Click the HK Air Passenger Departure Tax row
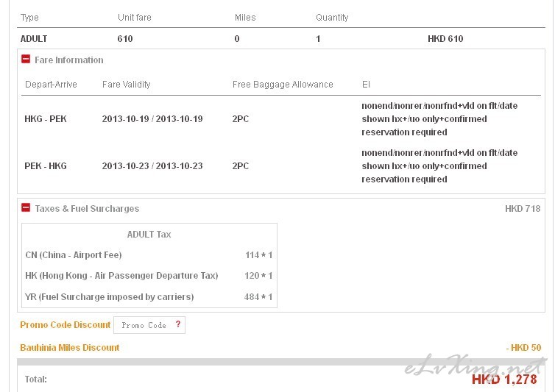 (149, 275)
